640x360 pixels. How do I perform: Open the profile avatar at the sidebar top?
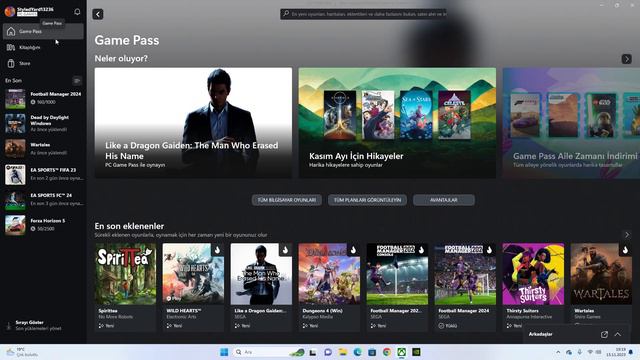[x=10, y=11]
